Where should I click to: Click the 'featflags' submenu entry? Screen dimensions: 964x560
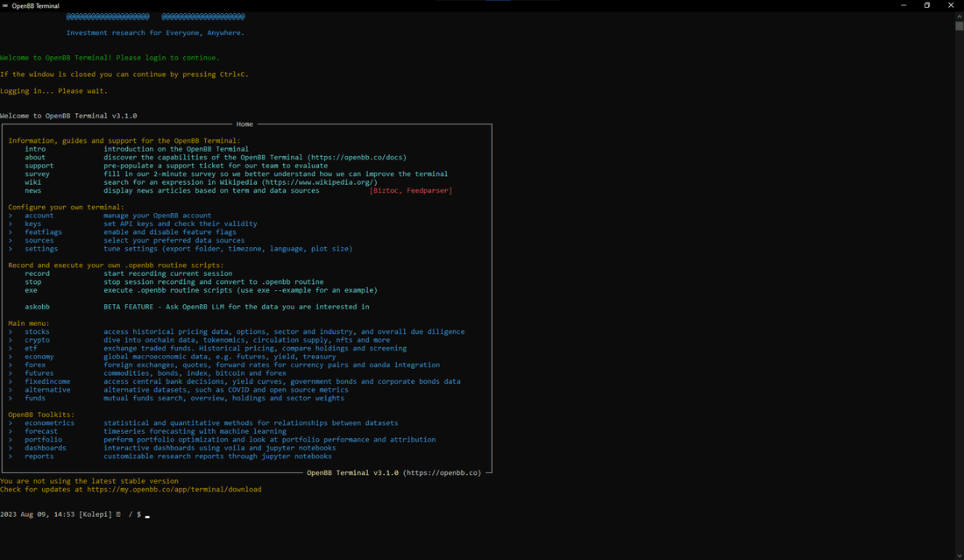44,231
